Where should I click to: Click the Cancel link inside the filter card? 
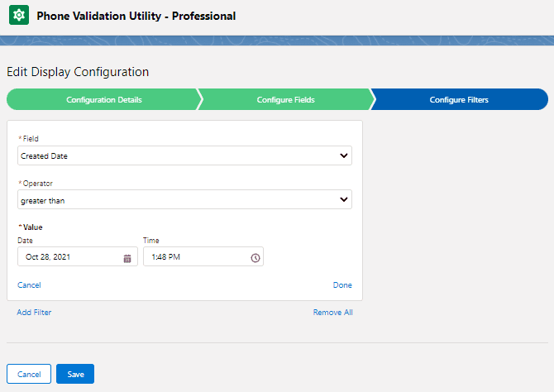tap(29, 285)
